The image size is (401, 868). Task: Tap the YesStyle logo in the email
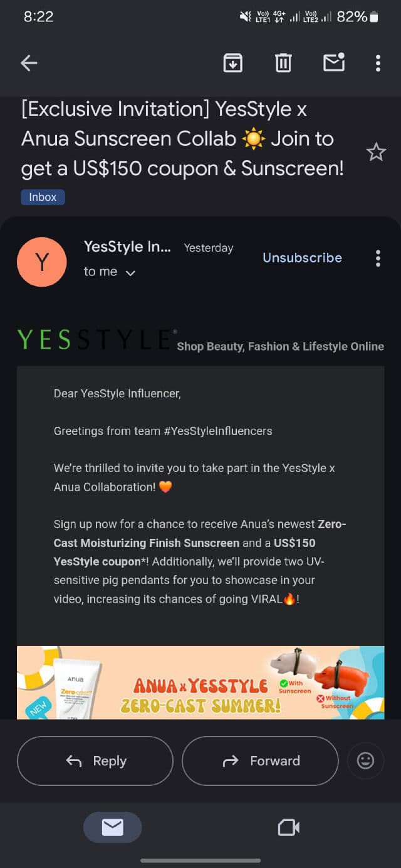point(95,340)
